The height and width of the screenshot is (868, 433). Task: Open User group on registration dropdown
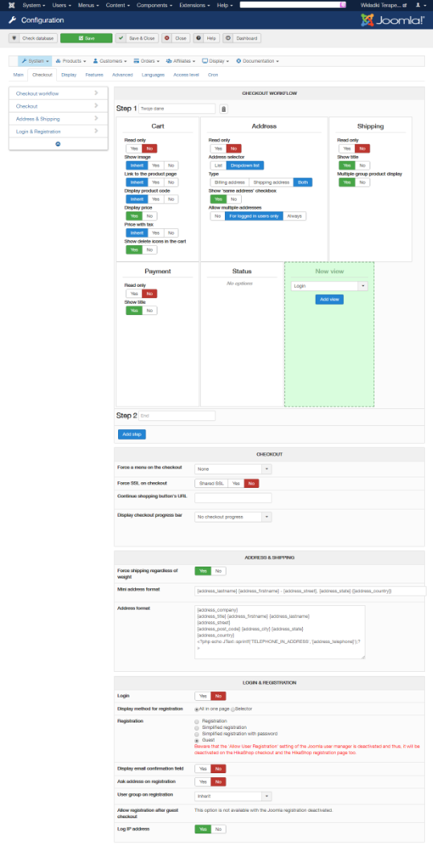pos(233,796)
